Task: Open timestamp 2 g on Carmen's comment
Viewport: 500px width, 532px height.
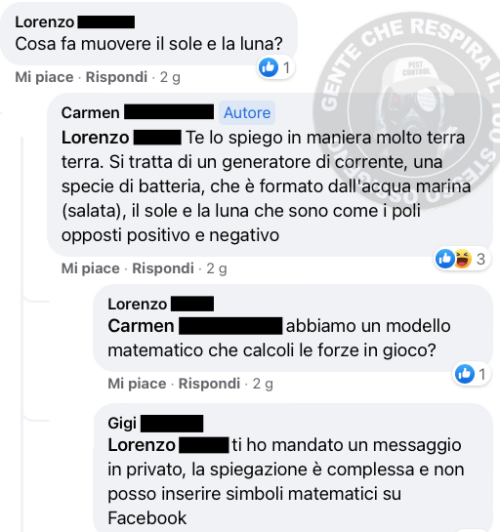Action: tap(216, 269)
